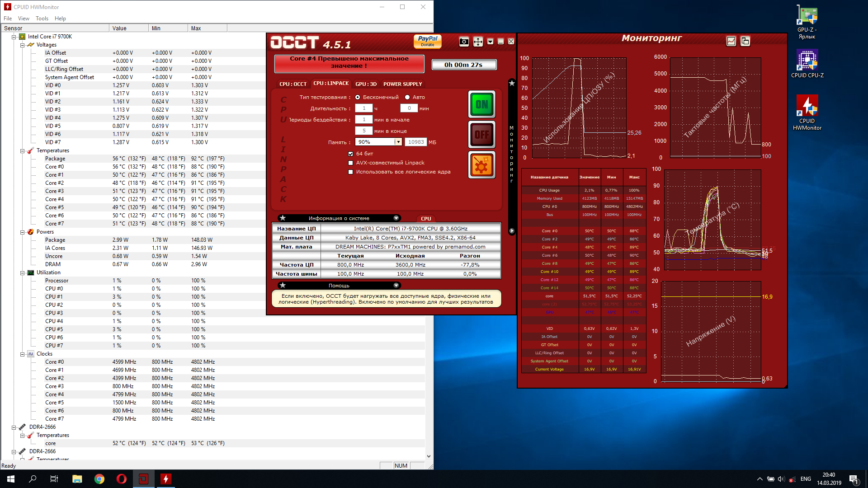This screenshot has width=868, height=488.
Task: Open Opera browser from the taskbar
Action: (x=121, y=479)
